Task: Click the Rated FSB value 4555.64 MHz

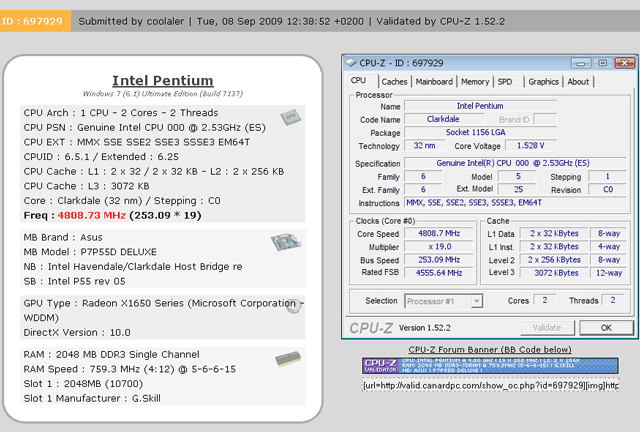Action: click(439, 273)
